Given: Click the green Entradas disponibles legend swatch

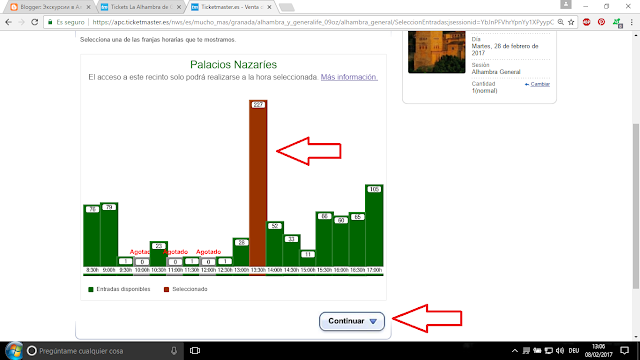Looking at the screenshot, I should coord(91,289).
